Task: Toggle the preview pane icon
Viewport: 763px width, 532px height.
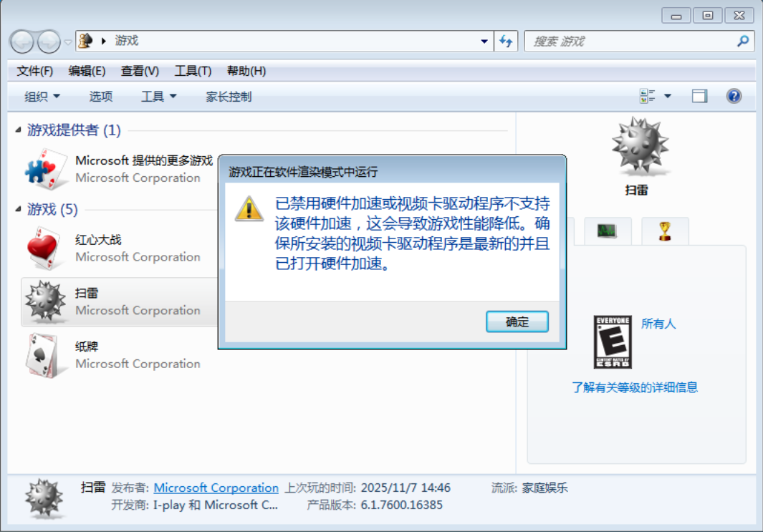Action: pos(700,96)
